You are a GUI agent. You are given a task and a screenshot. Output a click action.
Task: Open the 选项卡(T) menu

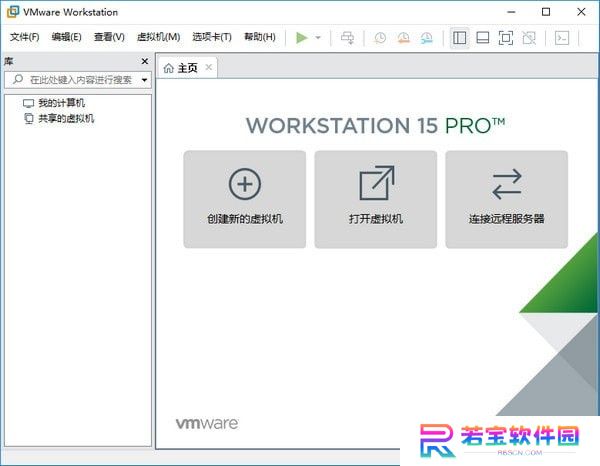click(212, 37)
